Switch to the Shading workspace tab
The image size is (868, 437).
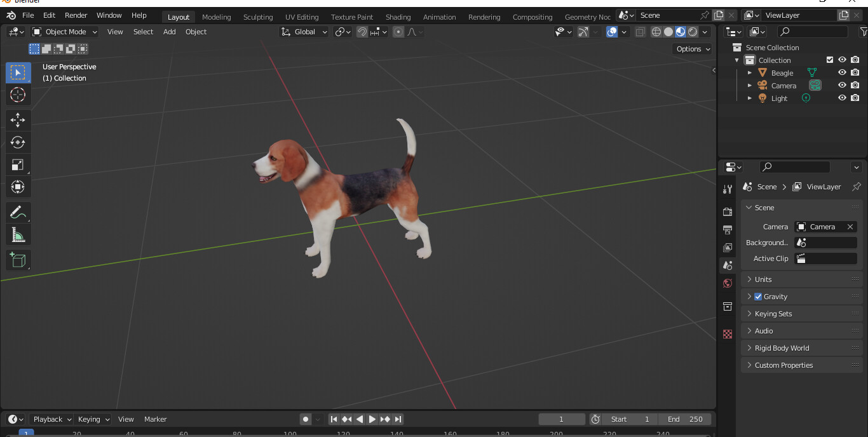click(398, 17)
